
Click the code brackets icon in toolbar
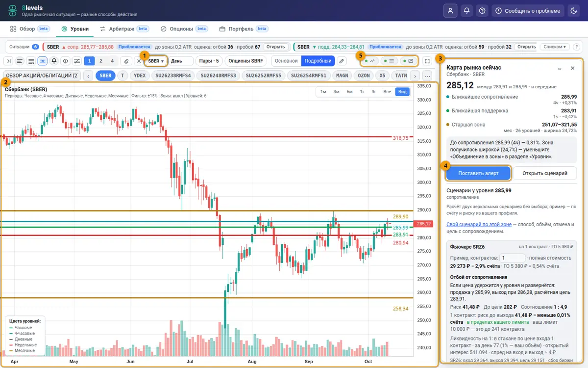(x=65, y=61)
